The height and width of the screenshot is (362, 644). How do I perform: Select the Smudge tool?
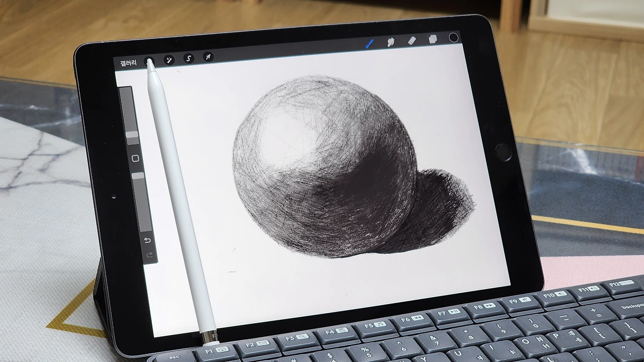point(390,42)
